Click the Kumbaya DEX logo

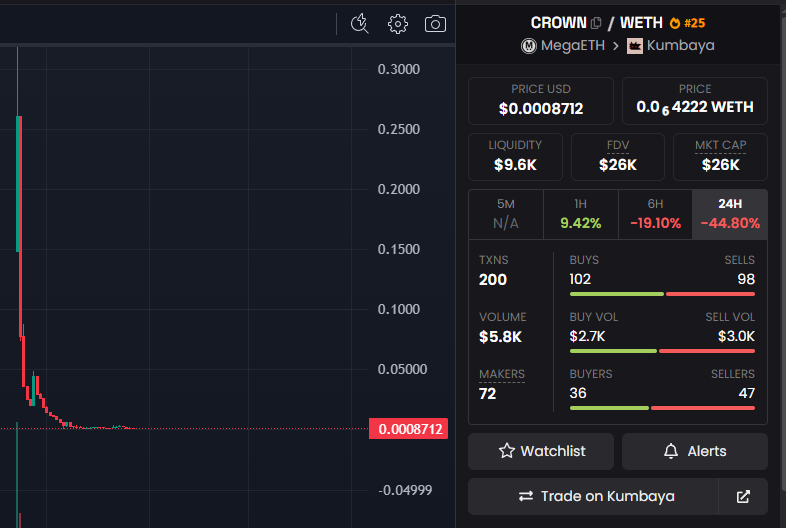click(x=635, y=46)
